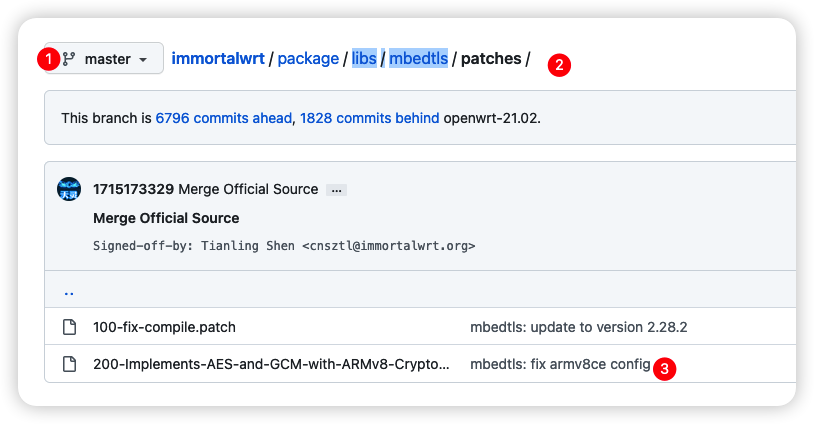View the 1828 commits behind link
Screen dimensions: 814x424
(x=370, y=118)
